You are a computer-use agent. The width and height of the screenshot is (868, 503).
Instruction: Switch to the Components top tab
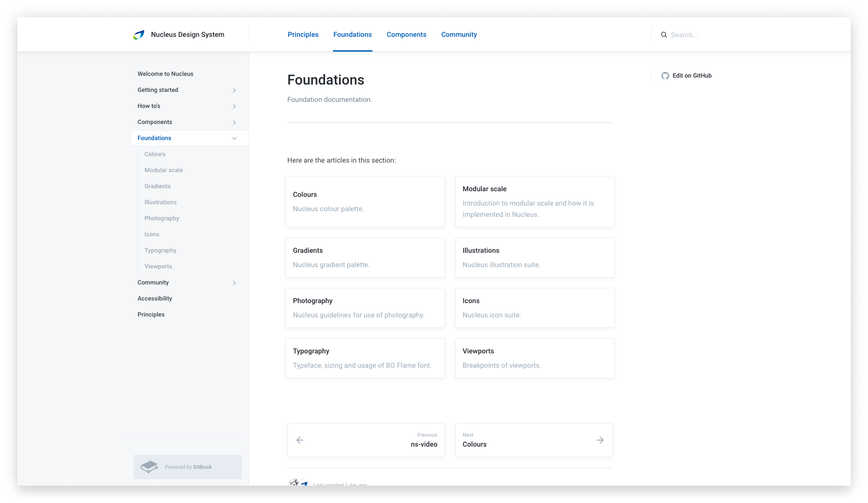tap(406, 35)
